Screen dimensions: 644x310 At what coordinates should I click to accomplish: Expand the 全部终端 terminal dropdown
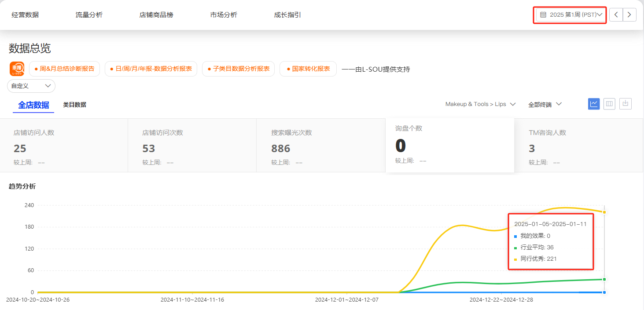[x=545, y=104]
